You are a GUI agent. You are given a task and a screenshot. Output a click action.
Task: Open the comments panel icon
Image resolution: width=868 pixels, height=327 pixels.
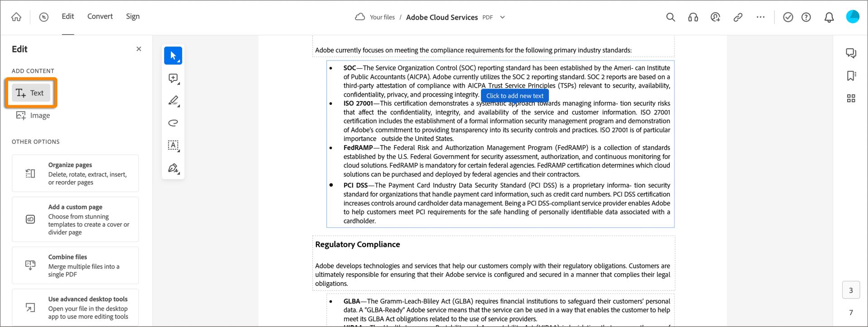click(851, 53)
